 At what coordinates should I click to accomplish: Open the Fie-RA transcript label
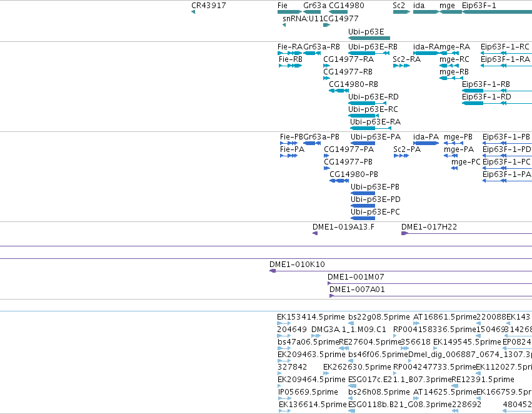click(x=289, y=47)
